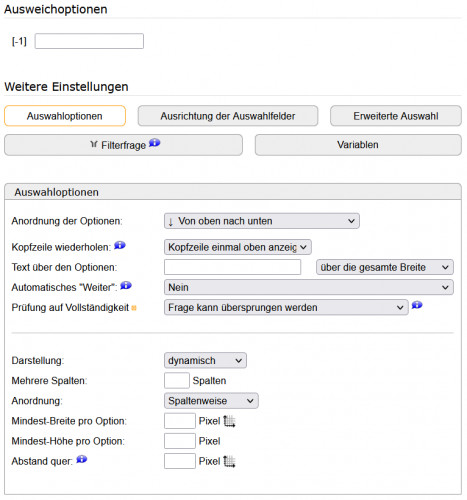Open Automatisches Weiter dropdown set to Nein
Image resolution: width=467 pixels, height=500 pixels.
[x=309, y=287]
